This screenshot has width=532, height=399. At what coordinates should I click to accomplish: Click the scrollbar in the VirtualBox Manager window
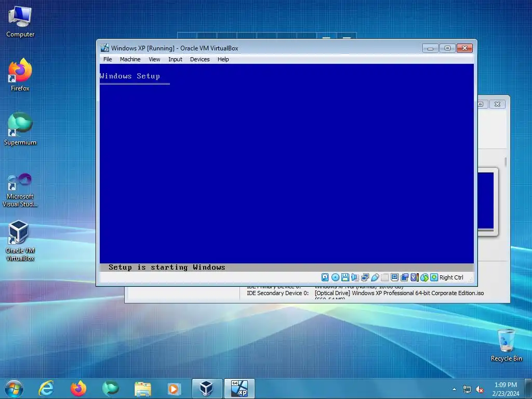pos(505,162)
